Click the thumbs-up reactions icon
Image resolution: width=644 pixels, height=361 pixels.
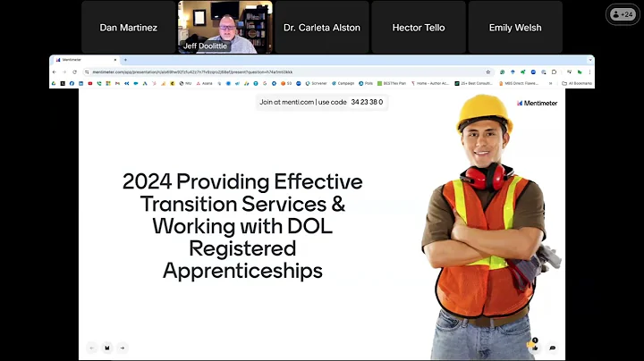click(x=534, y=347)
